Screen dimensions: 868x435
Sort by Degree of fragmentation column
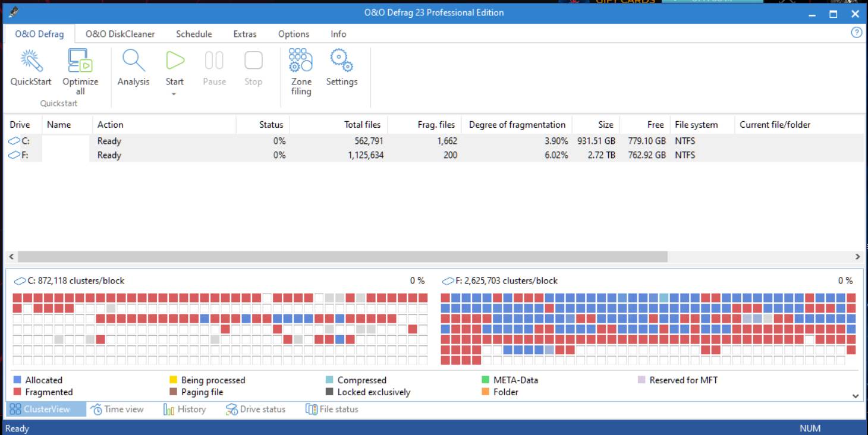(x=517, y=125)
